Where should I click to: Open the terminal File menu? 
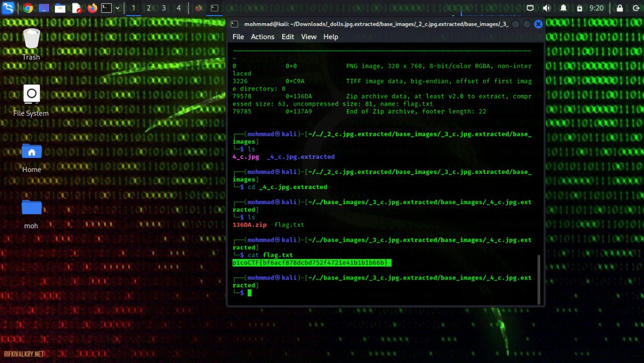coord(238,37)
